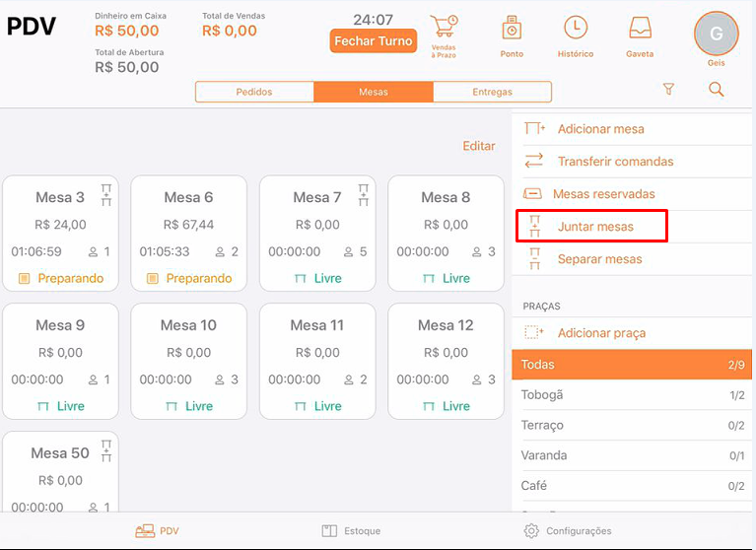Click the Adicionar mesa table icon
The image size is (756, 550).
(534, 129)
